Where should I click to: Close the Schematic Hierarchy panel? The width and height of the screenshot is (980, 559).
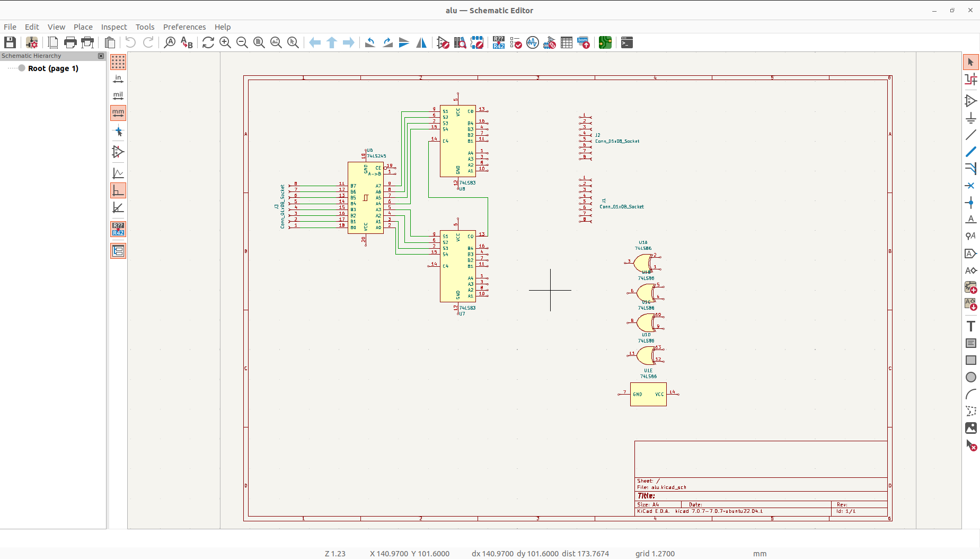101,56
